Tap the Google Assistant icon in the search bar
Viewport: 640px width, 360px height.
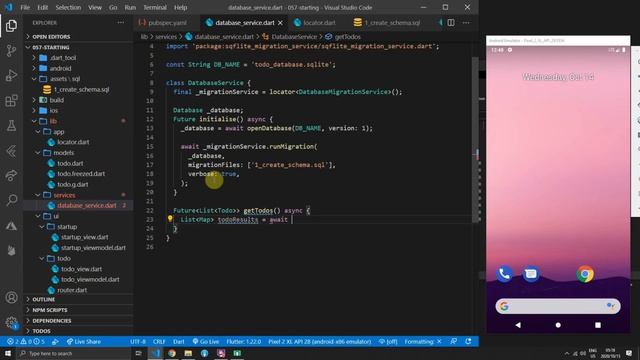point(611,306)
